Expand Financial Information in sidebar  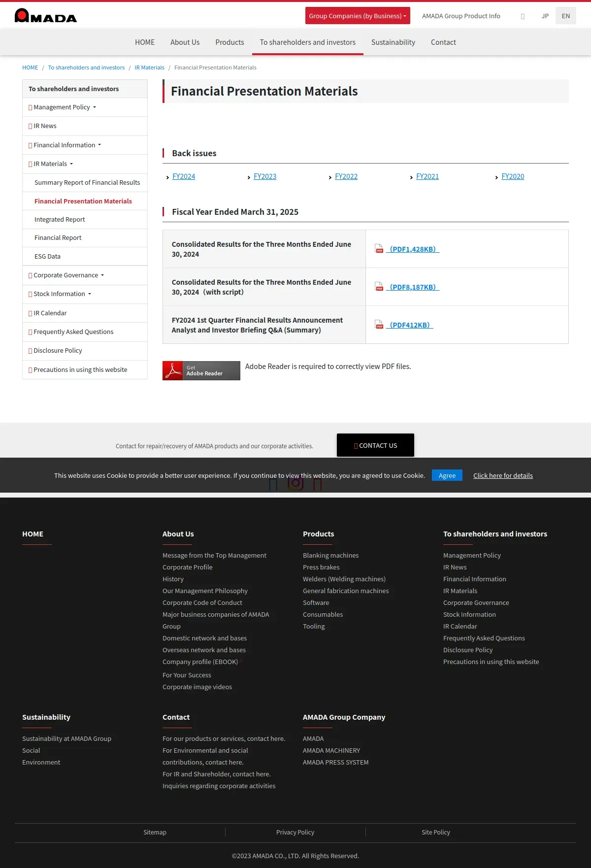85,145
